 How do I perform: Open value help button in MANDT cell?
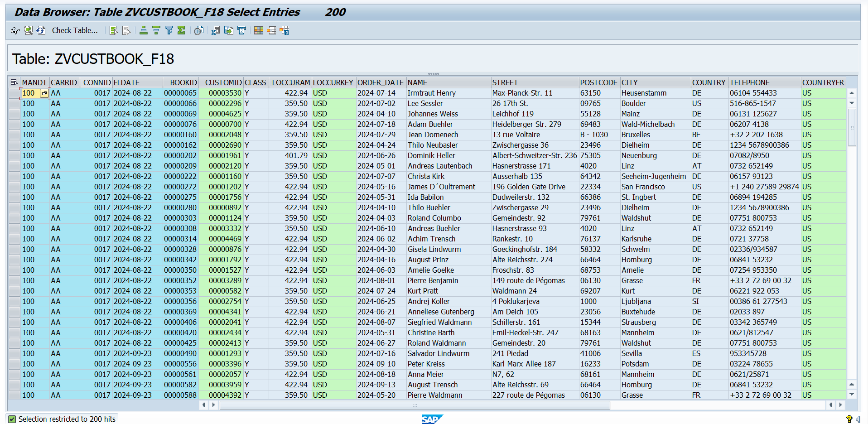pyautogui.click(x=44, y=93)
